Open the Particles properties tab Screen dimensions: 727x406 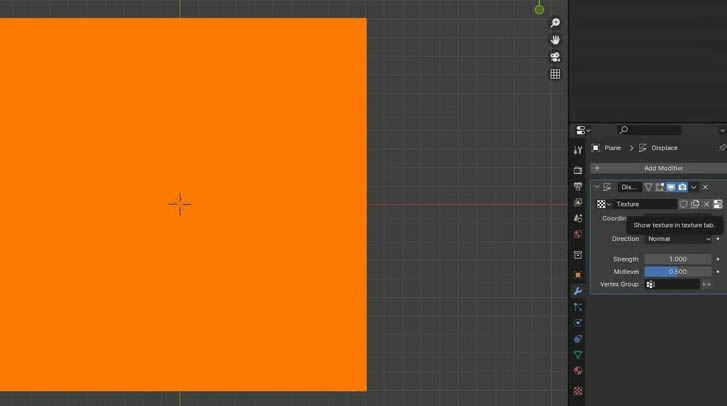point(578,307)
